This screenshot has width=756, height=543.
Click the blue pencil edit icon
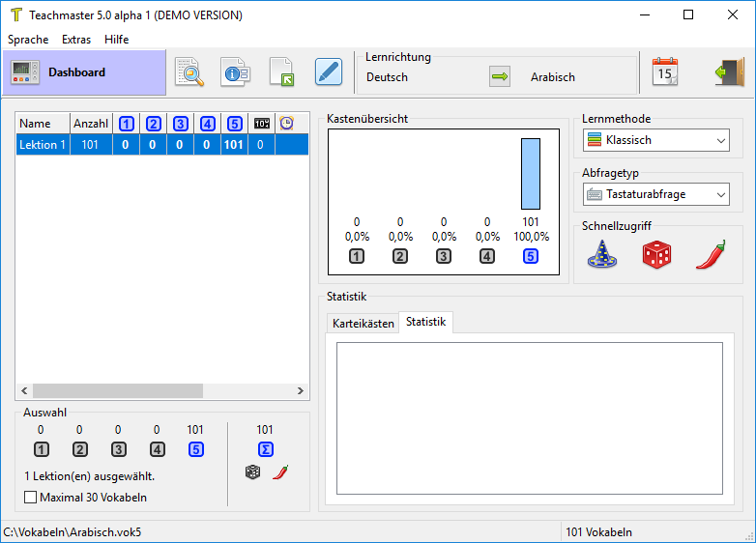pyautogui.click(x=329, y=72)
